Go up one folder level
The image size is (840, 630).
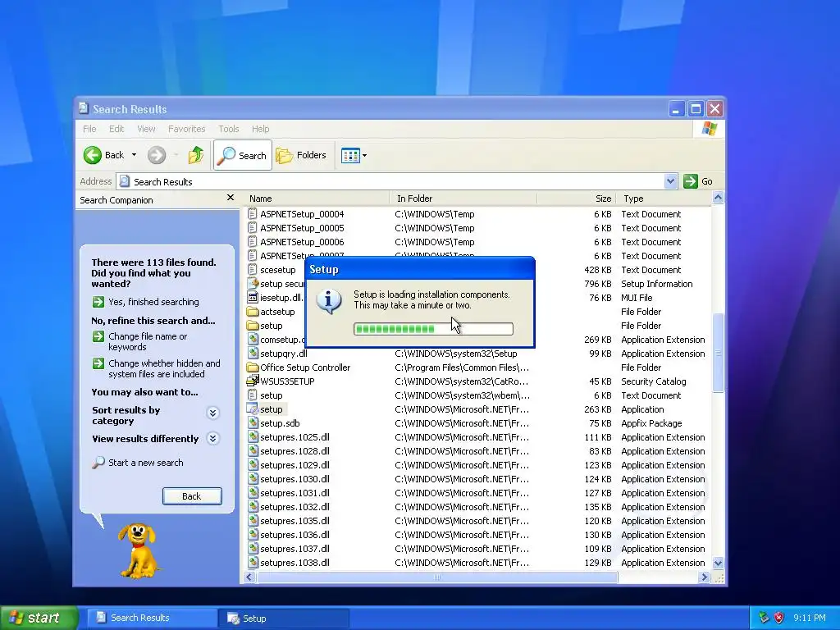195,155
